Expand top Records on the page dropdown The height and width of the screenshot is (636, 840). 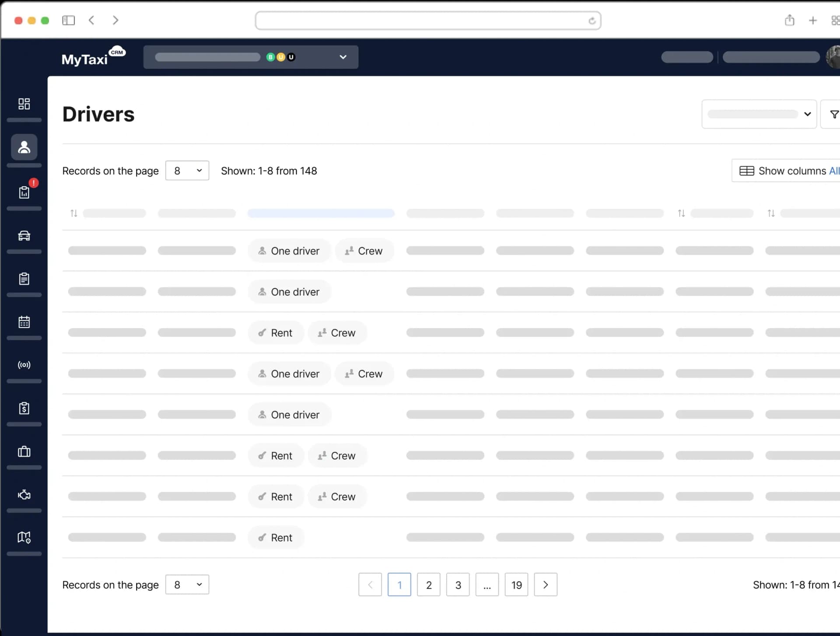click(x=187, y=171)
